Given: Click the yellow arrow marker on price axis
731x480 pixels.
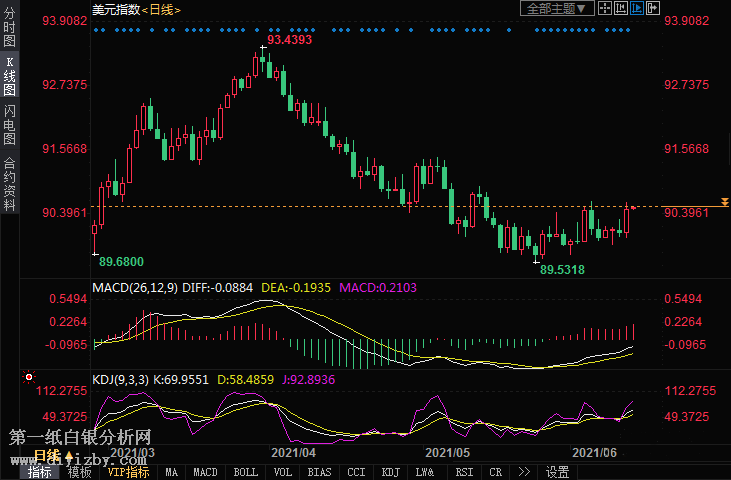Looking at the screenshot, I should coord(724,202).
